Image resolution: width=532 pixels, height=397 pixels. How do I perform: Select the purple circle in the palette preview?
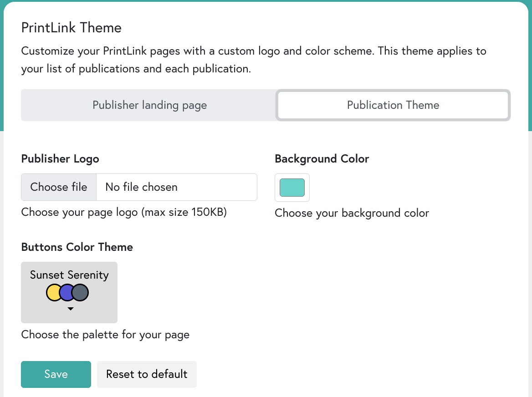tap(67, 292)
